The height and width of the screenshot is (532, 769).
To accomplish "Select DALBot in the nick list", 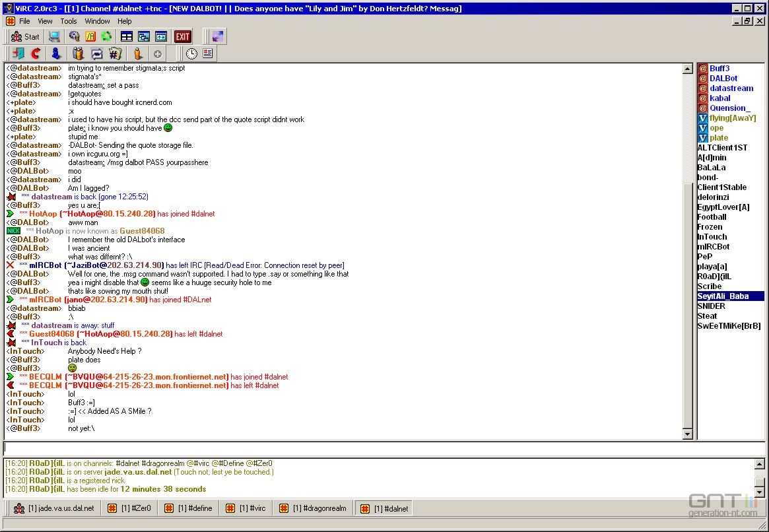I will tap(730, 79).
